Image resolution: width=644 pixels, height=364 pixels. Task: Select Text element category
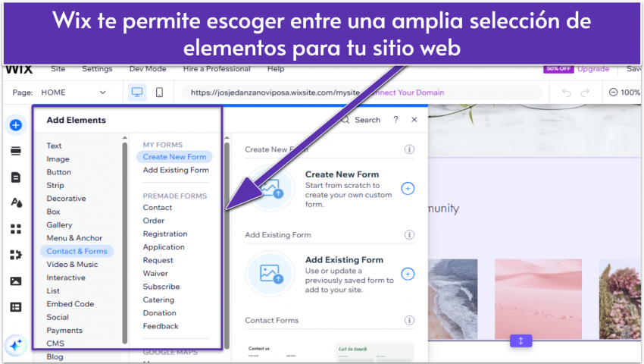tap(54, 146)
